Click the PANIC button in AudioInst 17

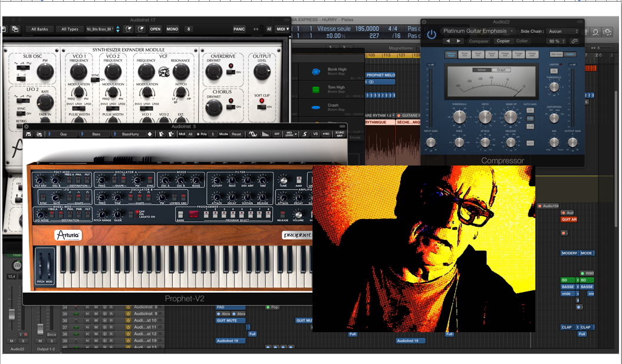pos(239,29)
